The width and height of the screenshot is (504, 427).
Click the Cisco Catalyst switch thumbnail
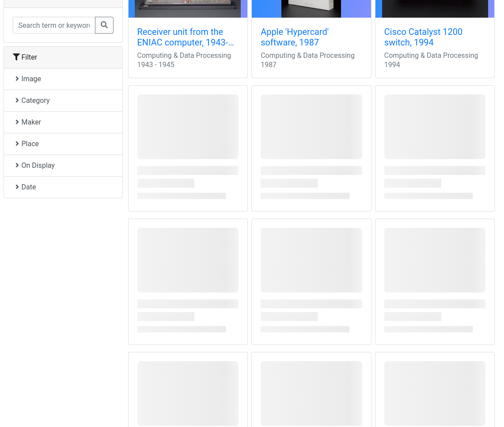[435, 9]
